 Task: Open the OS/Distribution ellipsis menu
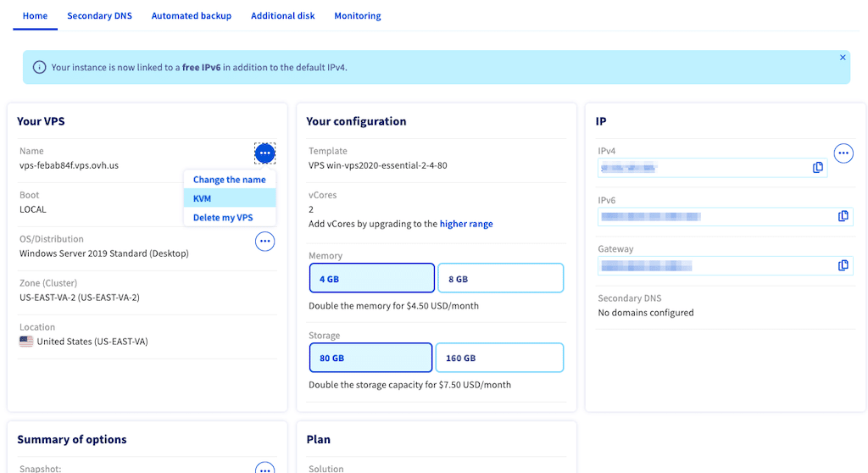264,242
